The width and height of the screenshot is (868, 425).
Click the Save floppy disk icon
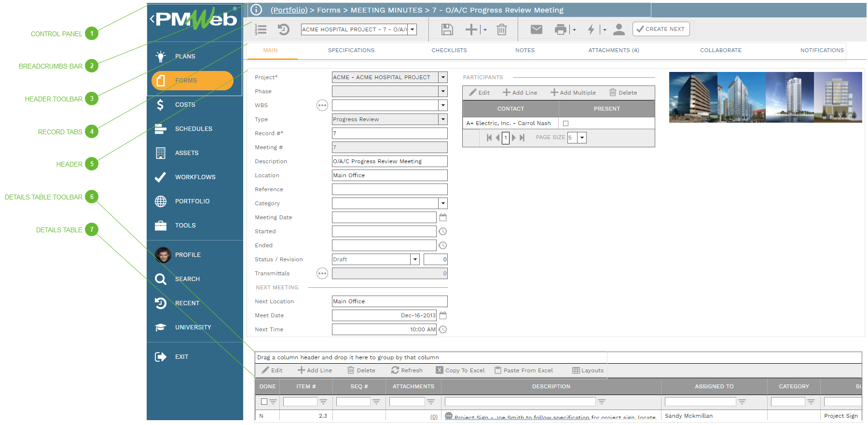[x=447, y=29]
